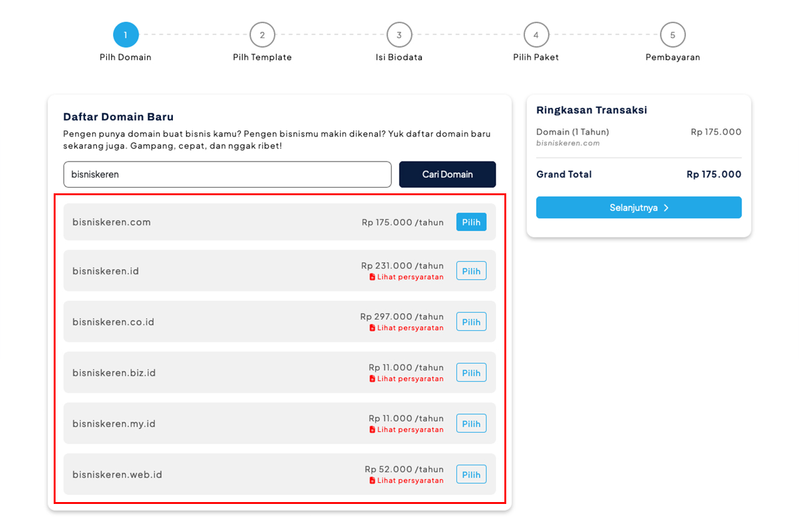Choose Pilih for bisniskeren.biz.id
799x532 pixels.
[x=471, y=372]
